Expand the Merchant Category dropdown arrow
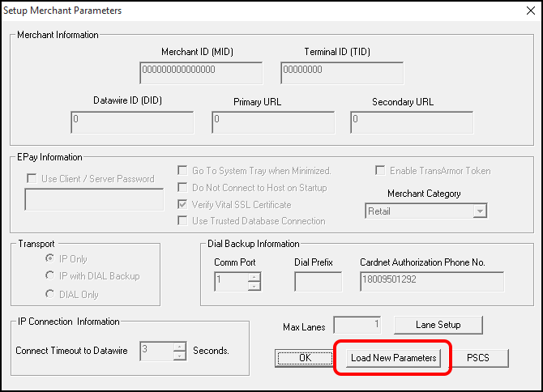Screen dimensions: 543x392 pyautogui.click(x=480, y=211)
